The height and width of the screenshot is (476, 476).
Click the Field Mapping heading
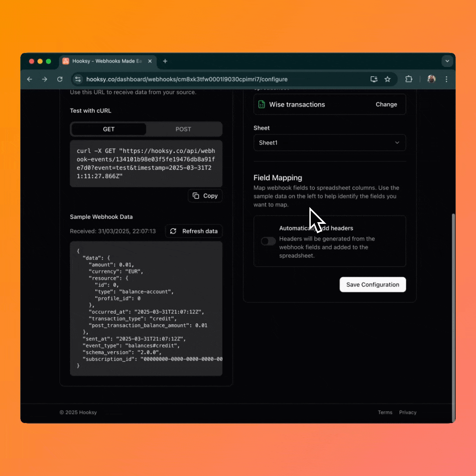278,178
